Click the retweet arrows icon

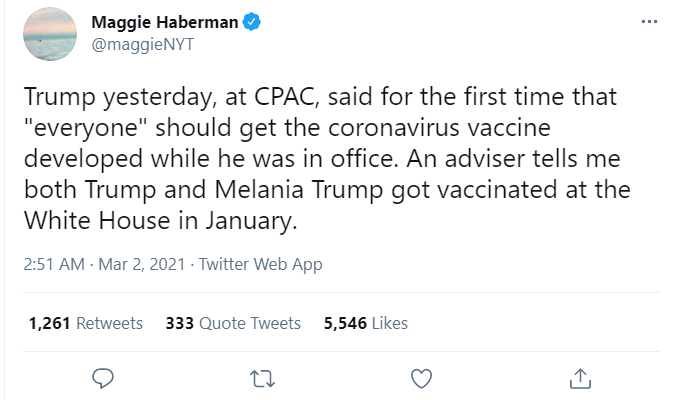click(x=262, y=378)
